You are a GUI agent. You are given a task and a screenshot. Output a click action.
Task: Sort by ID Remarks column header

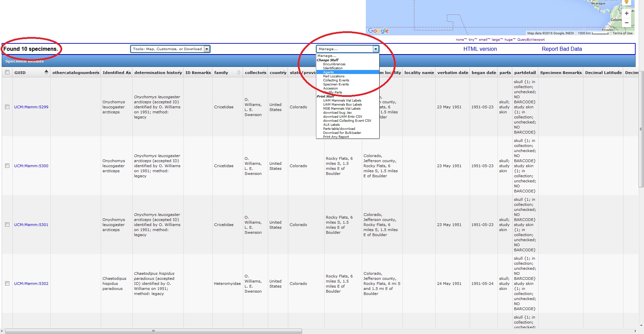pos(198,73)
